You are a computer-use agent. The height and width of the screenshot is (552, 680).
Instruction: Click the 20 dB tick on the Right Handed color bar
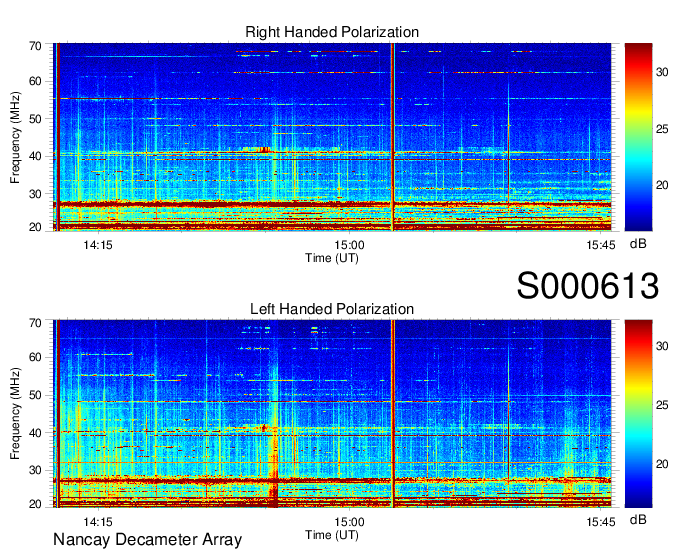[x=662, y=186]
